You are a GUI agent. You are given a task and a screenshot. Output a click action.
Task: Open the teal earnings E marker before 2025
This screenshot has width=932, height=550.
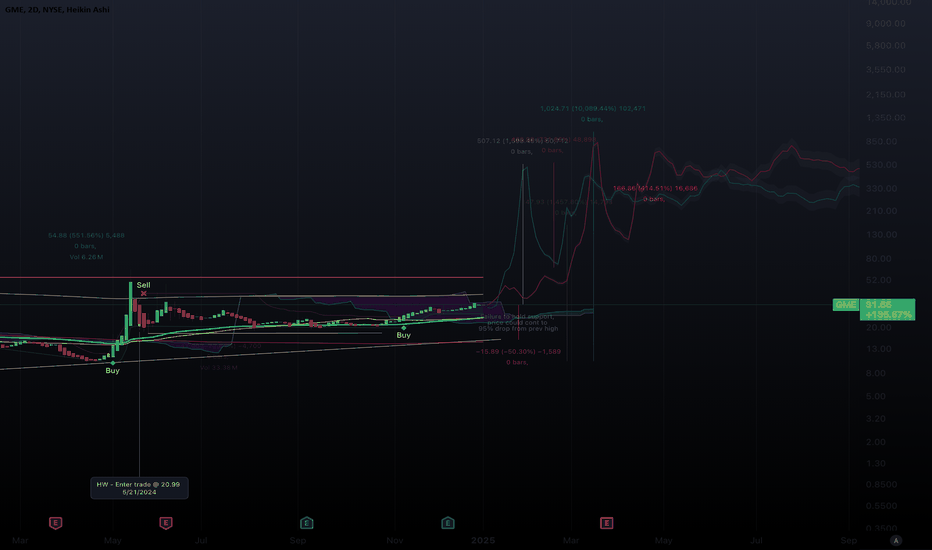click(x=448, y=523)
